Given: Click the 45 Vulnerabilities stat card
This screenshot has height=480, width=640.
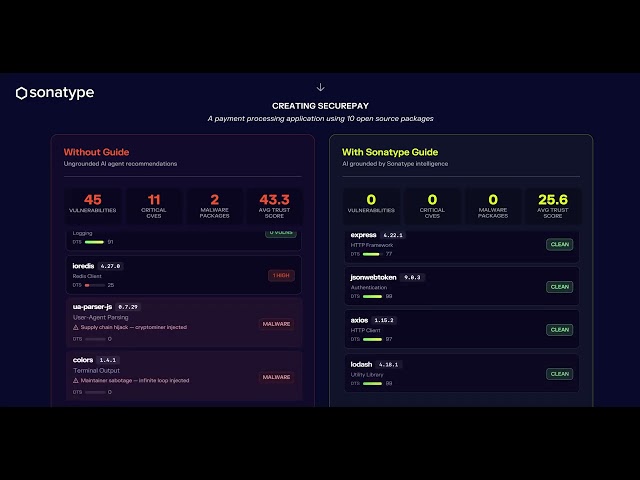Looking at the screenshot, I should [93, 206].
